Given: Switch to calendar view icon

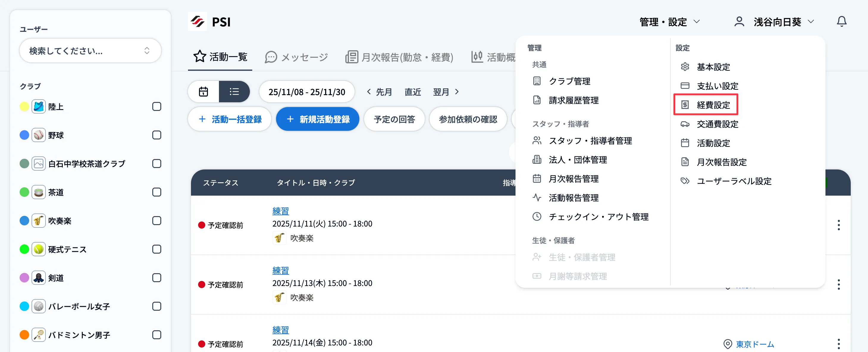Looking at the screenshot, I should [x=203, y=91].
